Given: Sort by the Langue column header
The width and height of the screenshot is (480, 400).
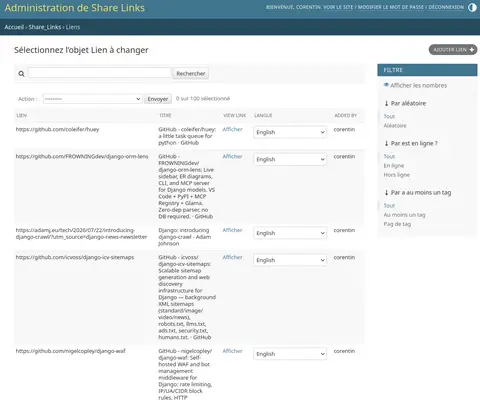Looking at the screenshot, I should coord(263,115).
